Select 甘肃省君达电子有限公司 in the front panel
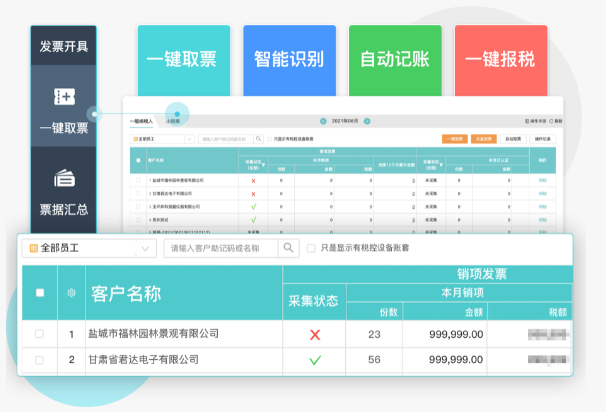Screen dimensions: 606x412 point(143,360)
